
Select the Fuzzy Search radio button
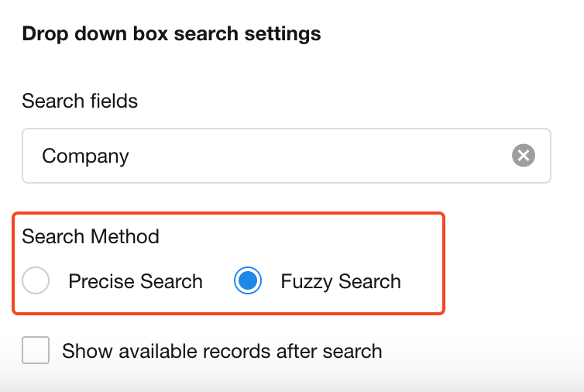[248, 281]
